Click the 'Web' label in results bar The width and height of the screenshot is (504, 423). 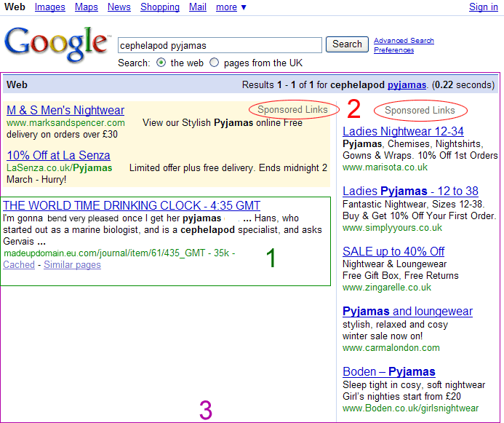click(17, 85)
